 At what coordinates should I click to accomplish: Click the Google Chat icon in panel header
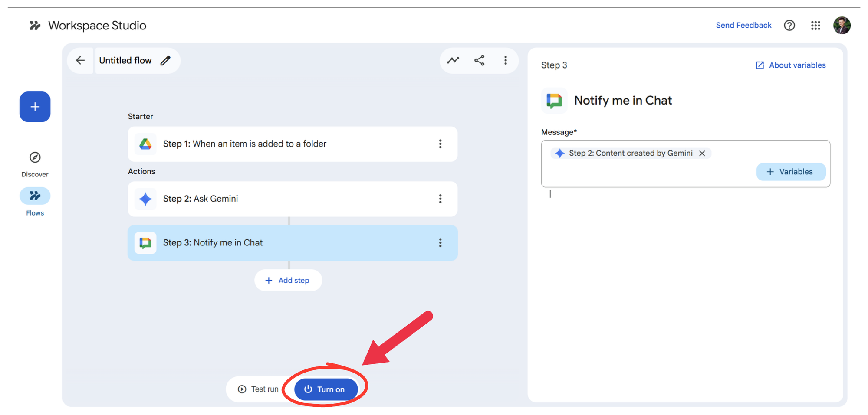click(x=554, y=101)
